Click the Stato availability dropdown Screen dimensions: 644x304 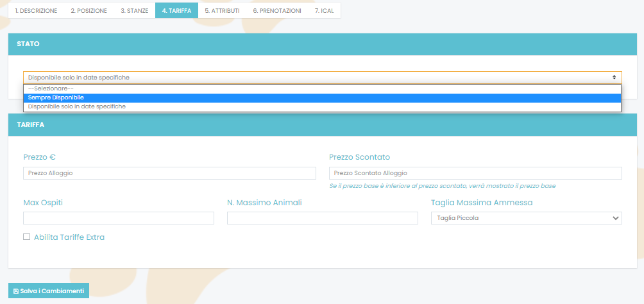tap(322, 78)
